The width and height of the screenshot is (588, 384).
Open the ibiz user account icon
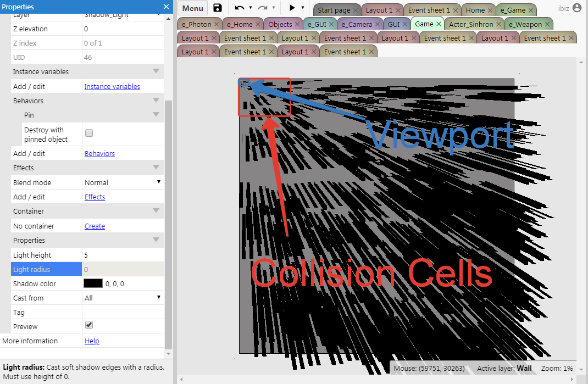(x=577, y=8)
